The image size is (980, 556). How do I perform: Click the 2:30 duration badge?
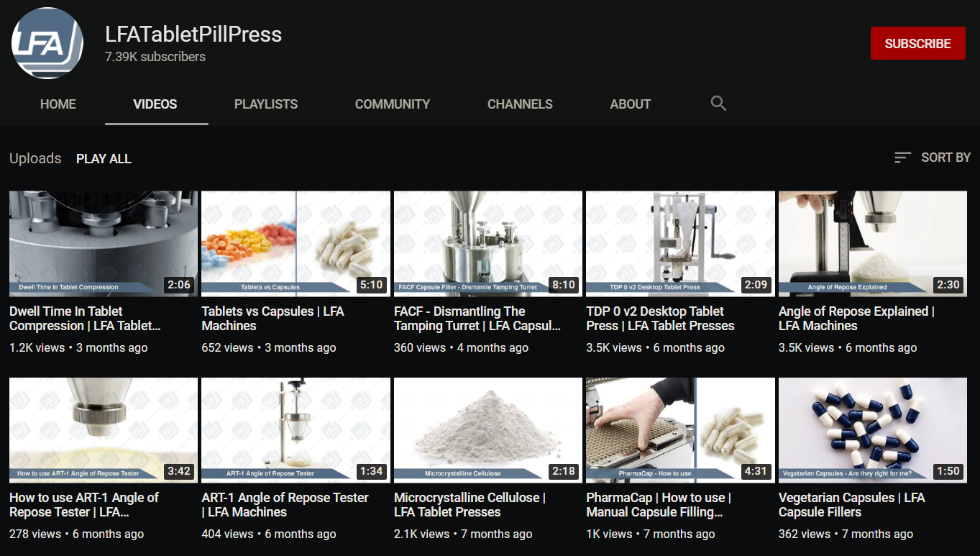pyautogui.click(x=948, y=285)
